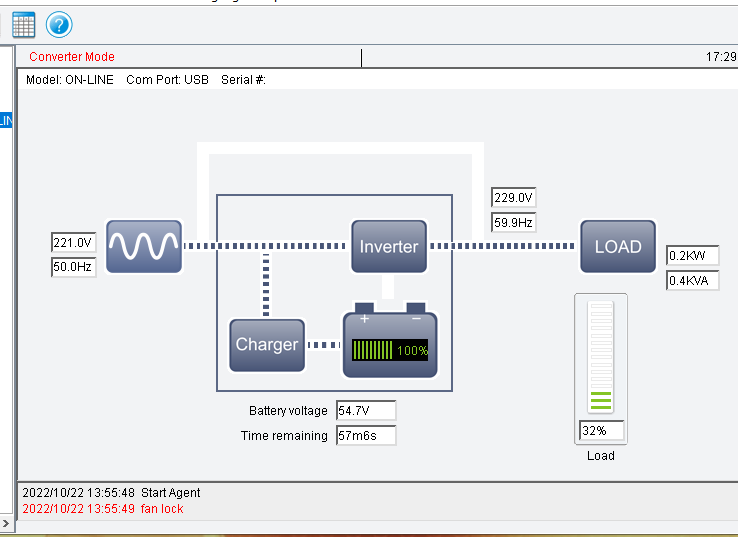Select the red fan lock log entry

103,509
